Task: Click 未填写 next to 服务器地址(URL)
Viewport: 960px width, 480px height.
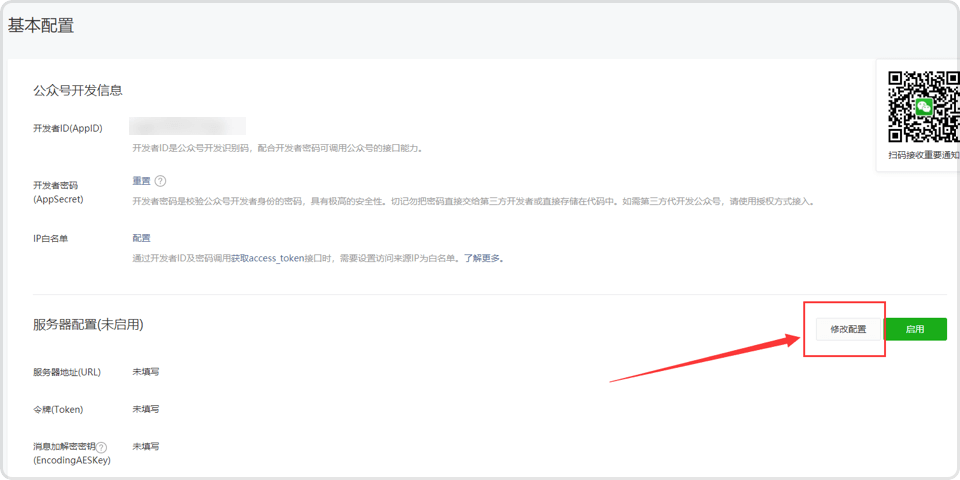Action: tap(146, 372)
